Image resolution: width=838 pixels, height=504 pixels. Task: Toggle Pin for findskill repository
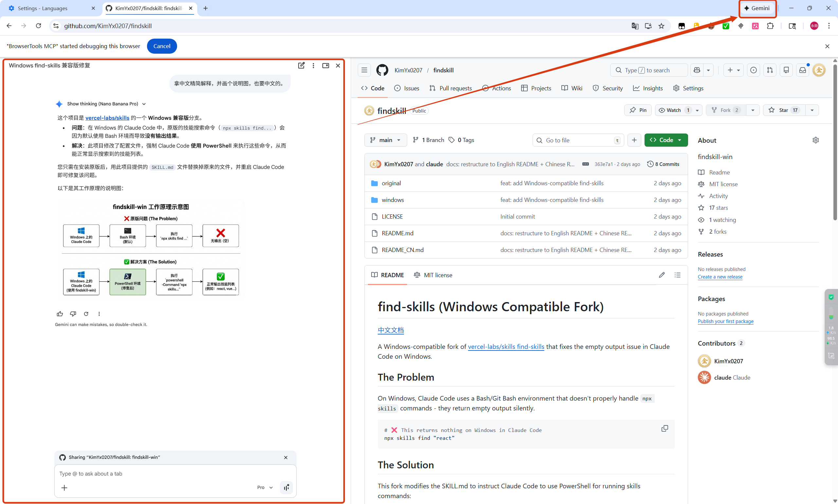tap(638, 110)
